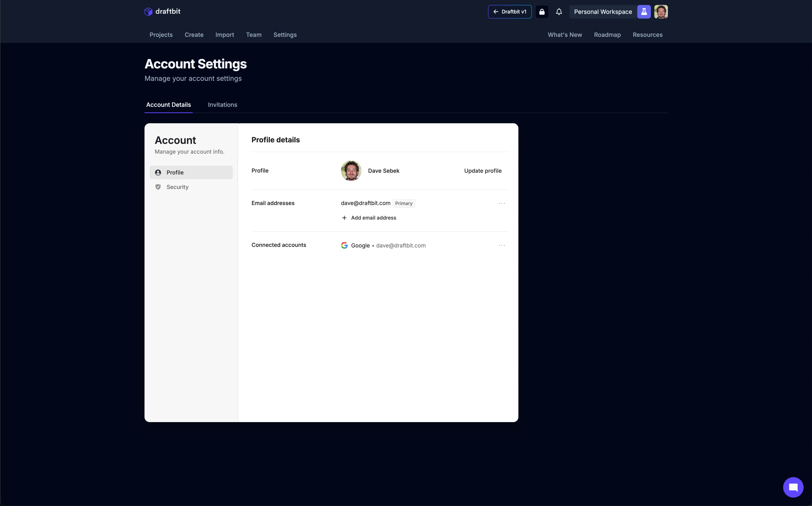This screenshot has width=812, height=506.
Task: Open the Connected accounts three-dot menu
Action: coord(502,245)
